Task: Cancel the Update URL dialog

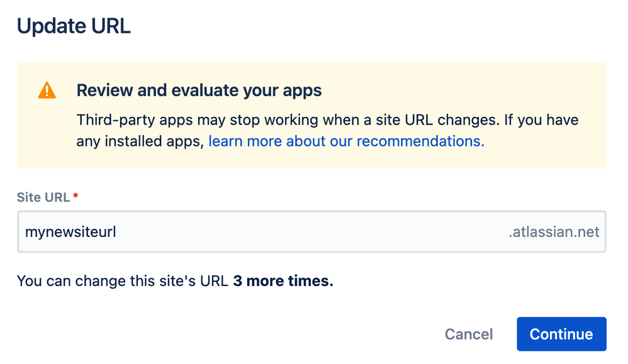Action: (x=469, y=334)
